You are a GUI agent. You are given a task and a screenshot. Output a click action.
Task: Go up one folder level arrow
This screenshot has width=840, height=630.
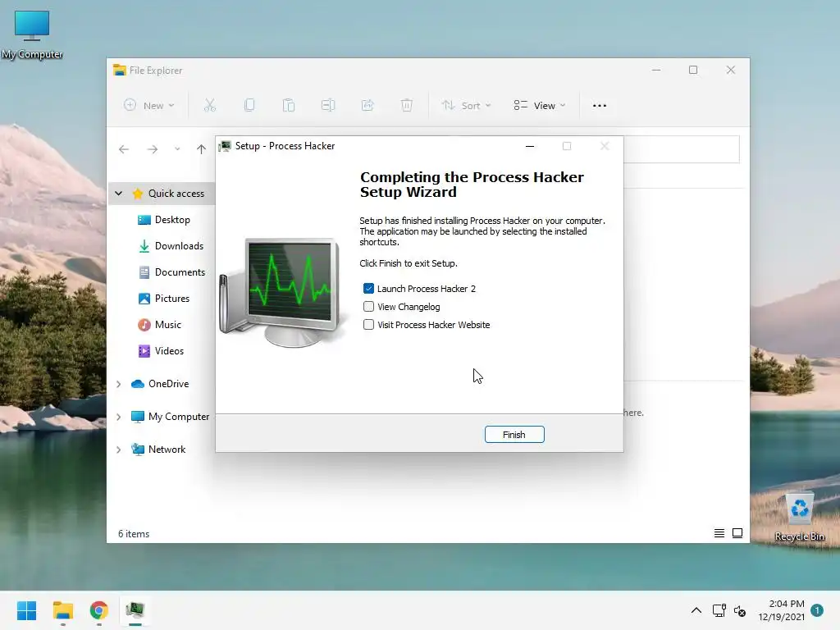coord(201,149)
